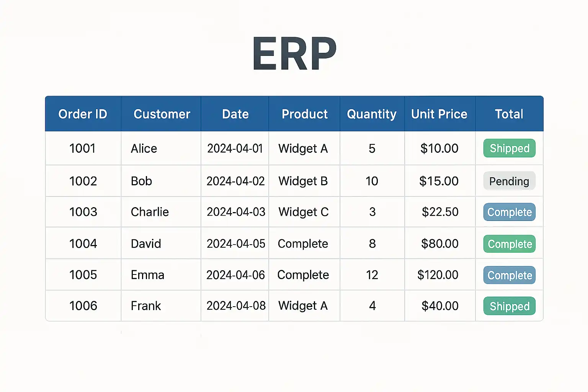Select the Date column header
This screenshot has height=392, width=588.
click(235, 114)
